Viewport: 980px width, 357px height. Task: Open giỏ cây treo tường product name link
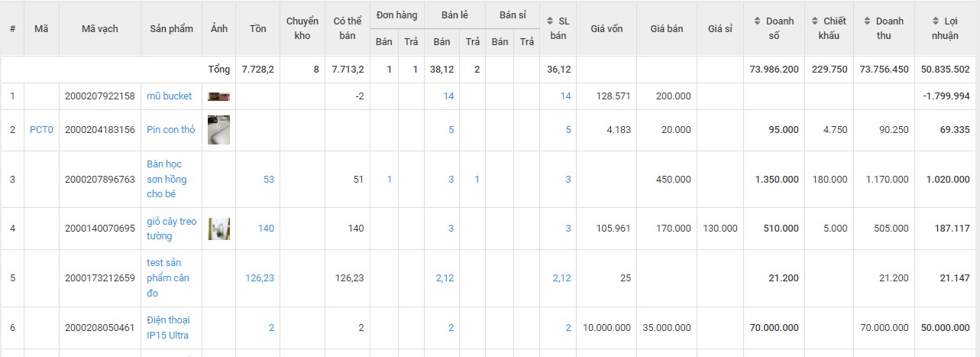point(171,229)
